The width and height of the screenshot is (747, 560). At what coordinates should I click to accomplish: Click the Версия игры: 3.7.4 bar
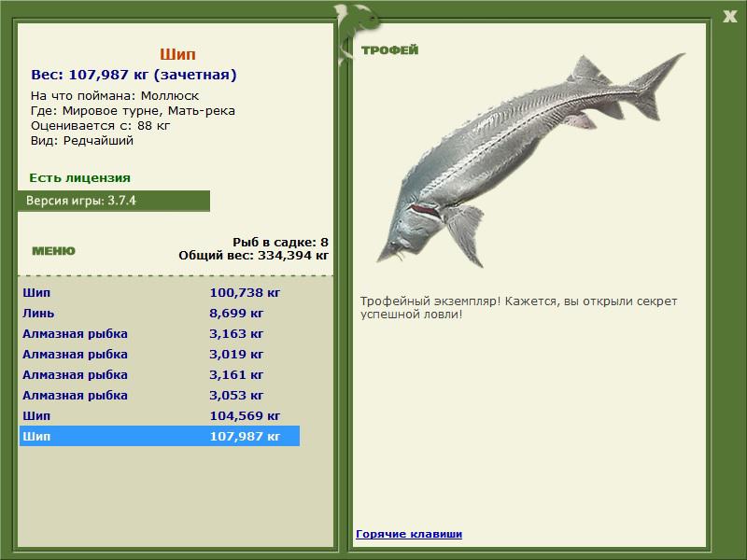tap(114, 201)
